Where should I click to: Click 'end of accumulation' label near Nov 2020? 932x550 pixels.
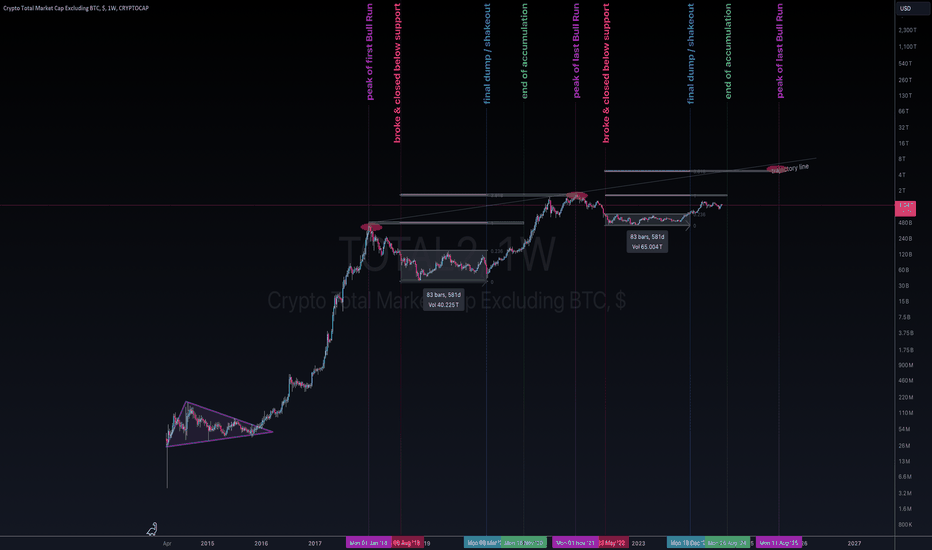coord(524,51)
